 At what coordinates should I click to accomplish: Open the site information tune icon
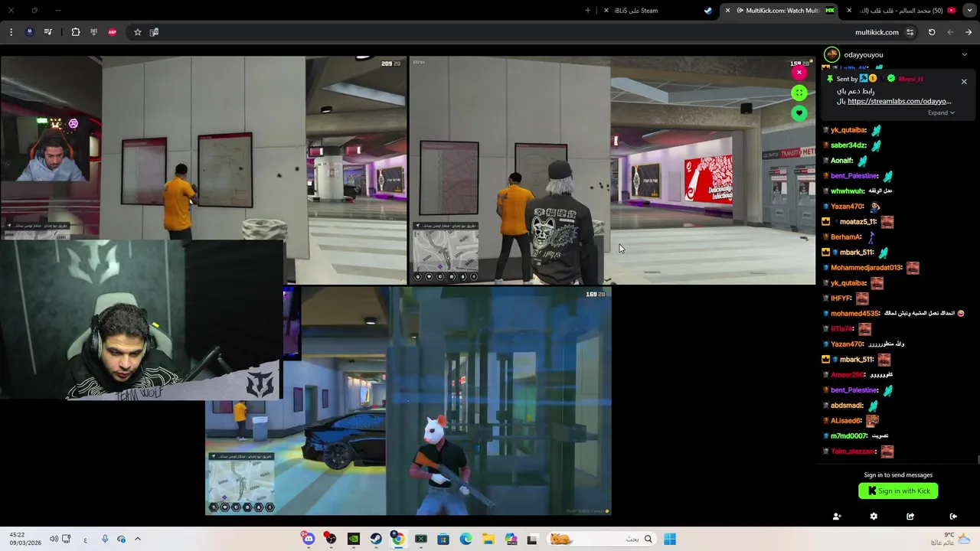pyautogui.click(x=910, y=32)
